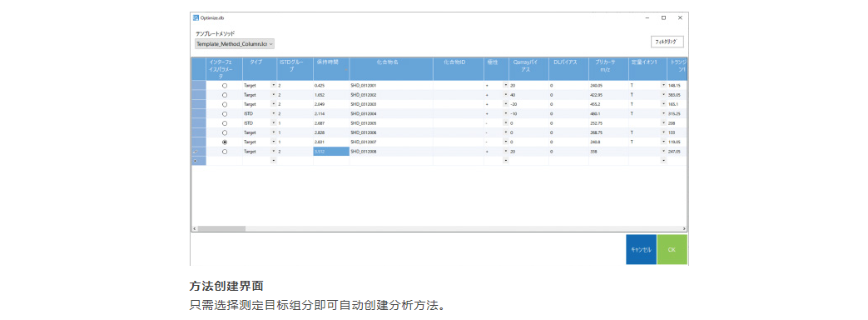
Task: Select interface parameter radio for SHD_0312005
Action: 224,123
